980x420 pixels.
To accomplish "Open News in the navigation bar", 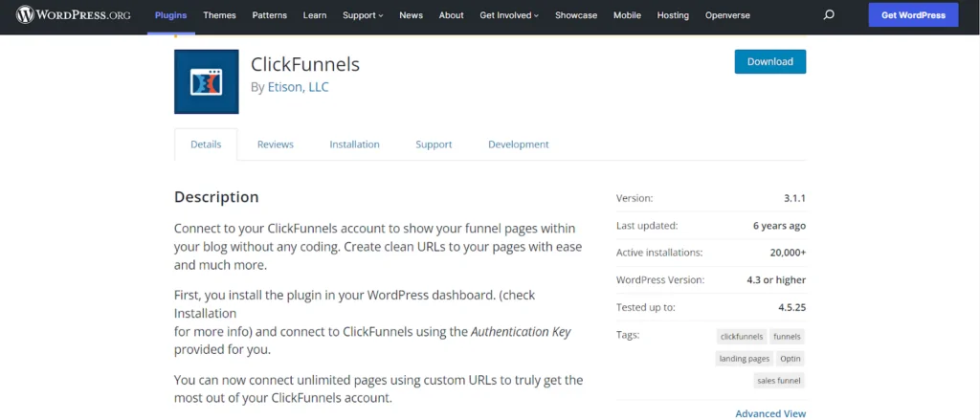I will (411, 15).
